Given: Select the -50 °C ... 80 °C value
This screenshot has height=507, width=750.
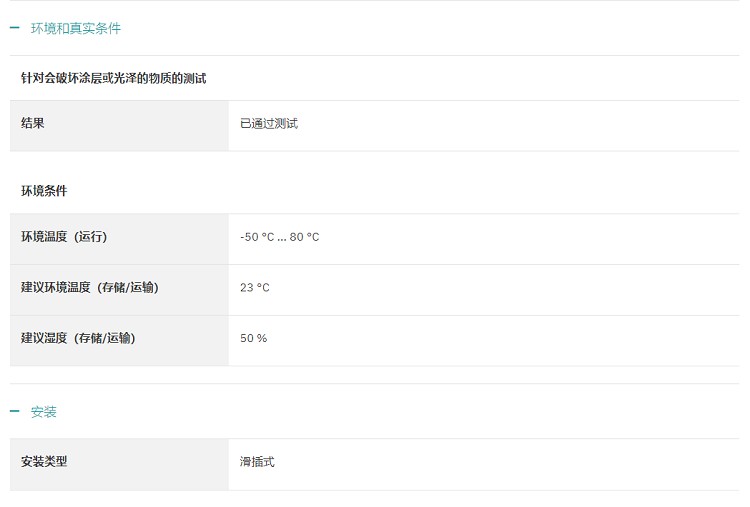Looking at the screenshot, I should pos(279,237).
